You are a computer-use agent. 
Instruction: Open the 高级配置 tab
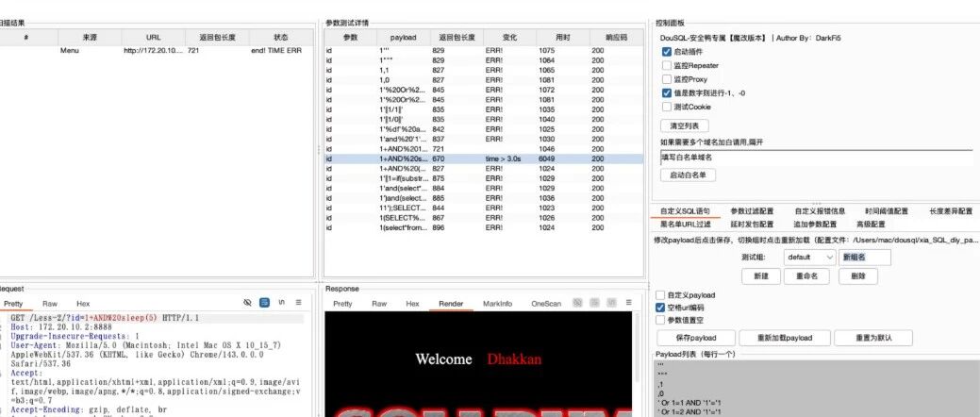tap(870, 224)
